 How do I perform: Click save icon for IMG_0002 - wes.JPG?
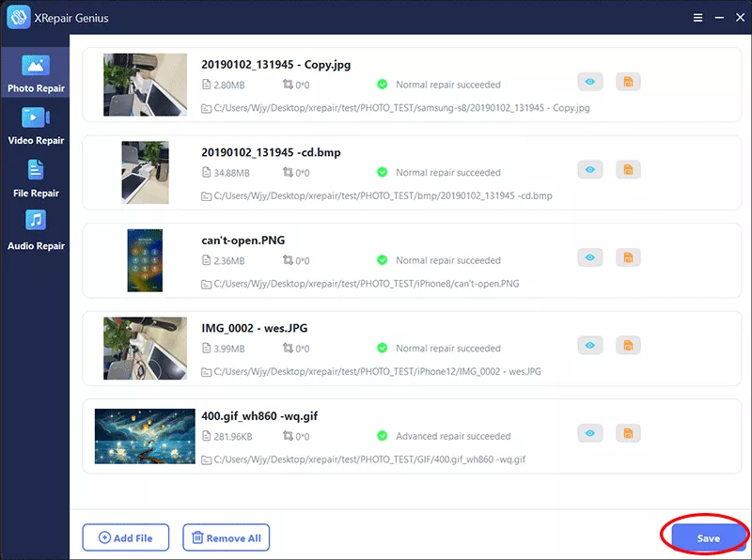point(627,346)
